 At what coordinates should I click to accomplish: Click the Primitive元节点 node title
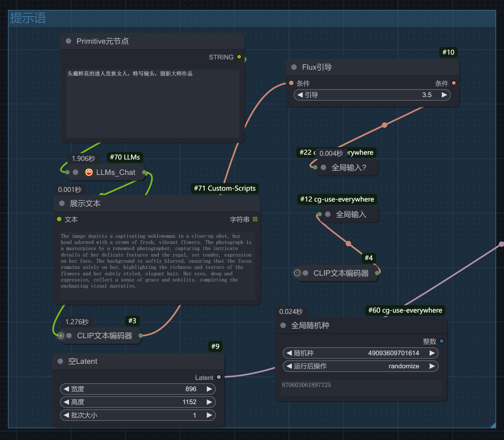[x=103, y=41]
